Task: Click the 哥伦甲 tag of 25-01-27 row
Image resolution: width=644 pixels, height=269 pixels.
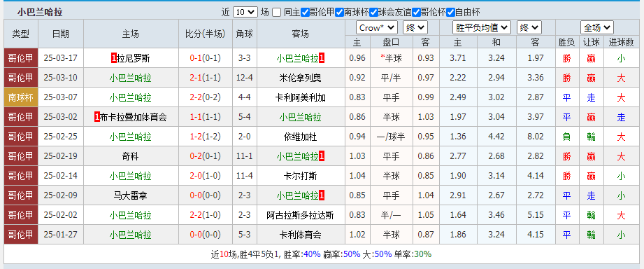Action: (20, 235)
